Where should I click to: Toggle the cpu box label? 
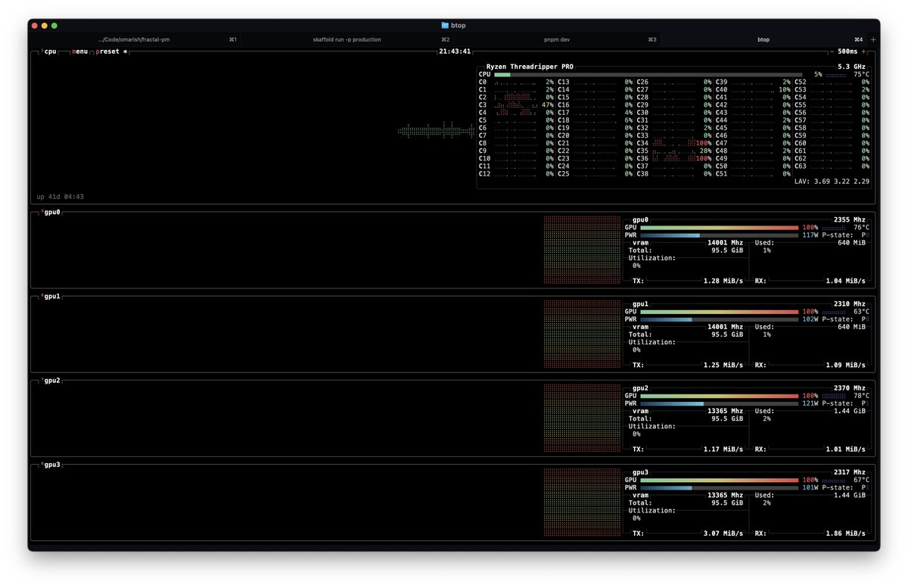coord(48,51)
